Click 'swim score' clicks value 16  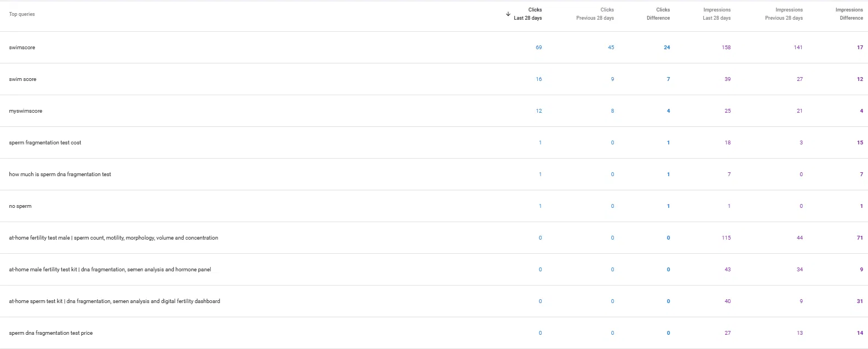point(539,79)
